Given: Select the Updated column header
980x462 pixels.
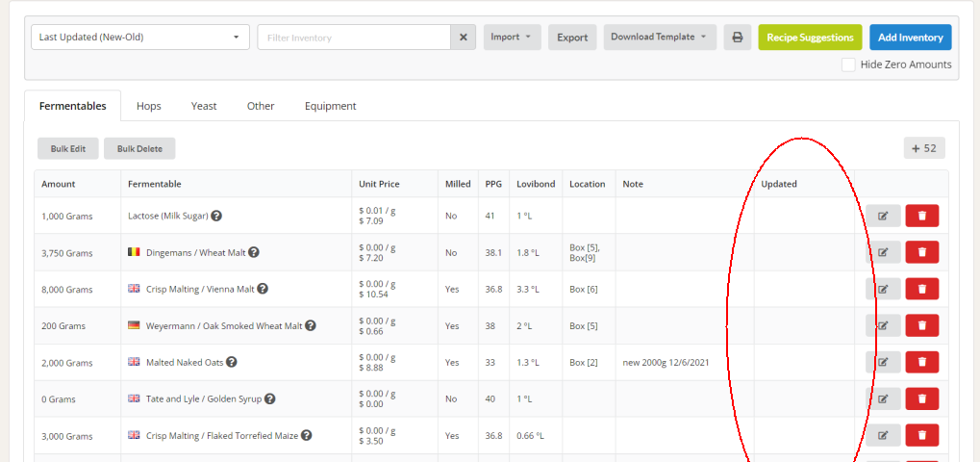Looking at the screenshot, I should [x=779, y=185].
